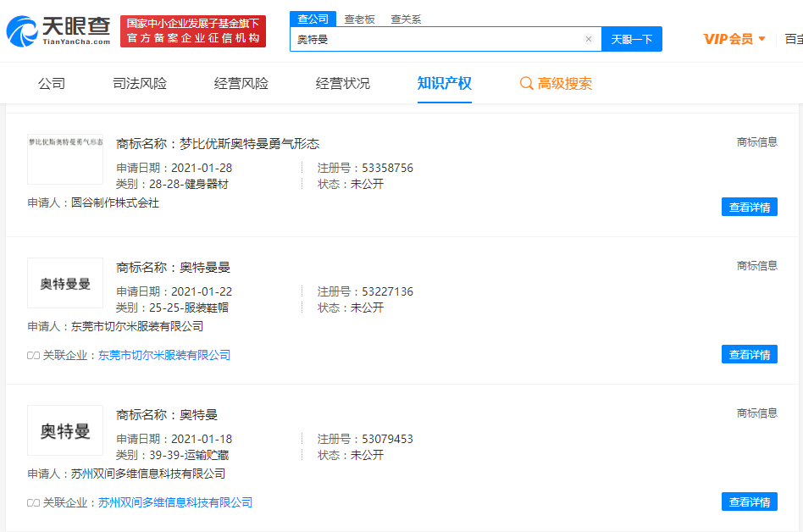Image resolution: width=803 pixels, height=532 pixels.
Task: Open the 公司 results tab
Action: [x=52, y=83]
